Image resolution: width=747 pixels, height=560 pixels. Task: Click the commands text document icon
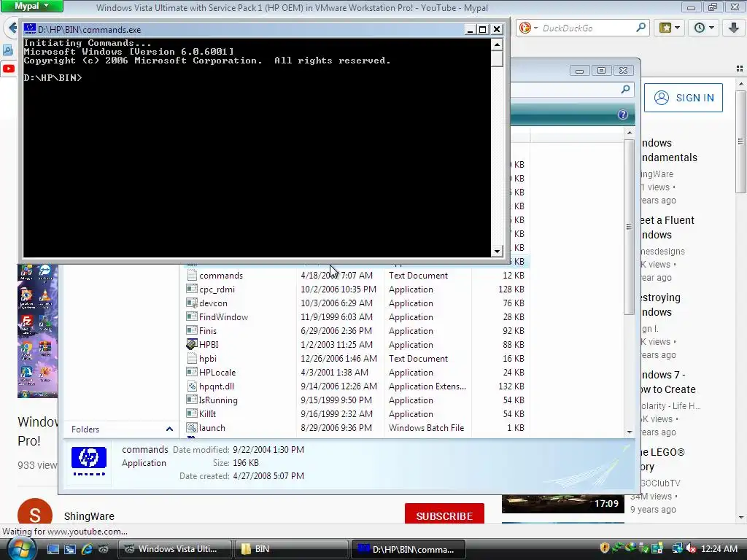click(192, 275)
